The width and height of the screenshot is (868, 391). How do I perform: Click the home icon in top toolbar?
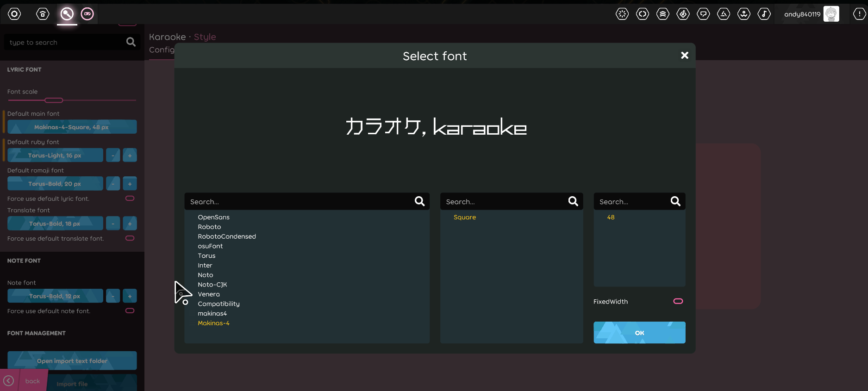coord(43,14)
